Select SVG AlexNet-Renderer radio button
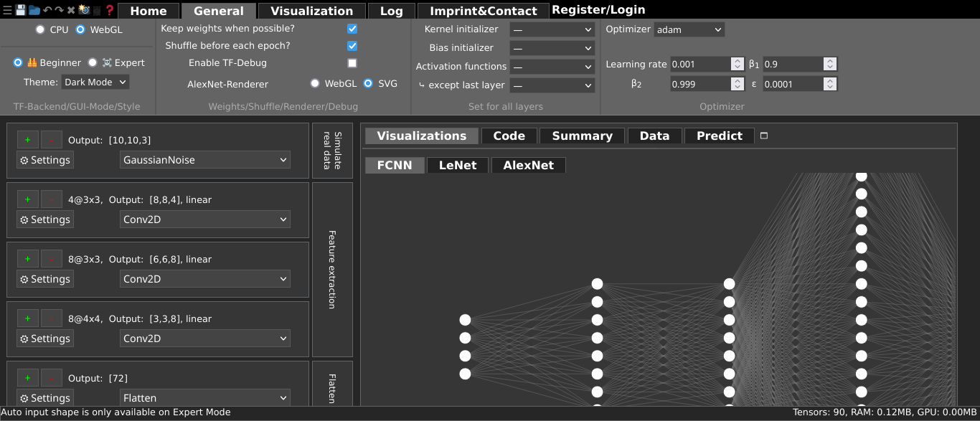 pos(369,83)
